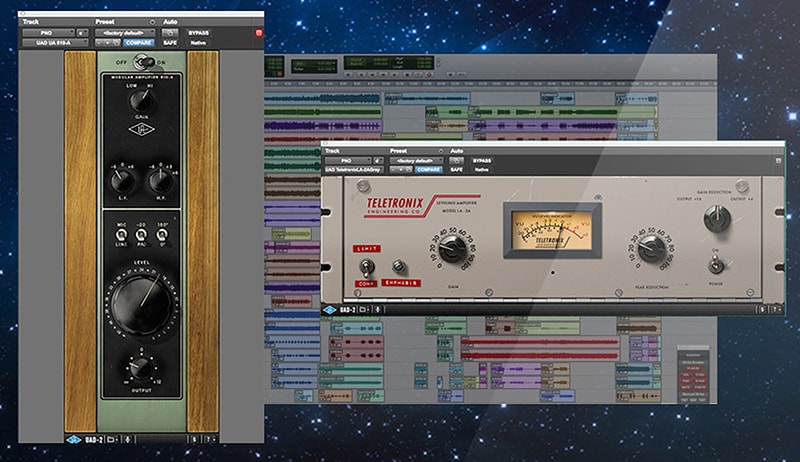800x462 pixels.
Task: Open Track selector dropdown in LA-2A window
Action: (348, 160)
